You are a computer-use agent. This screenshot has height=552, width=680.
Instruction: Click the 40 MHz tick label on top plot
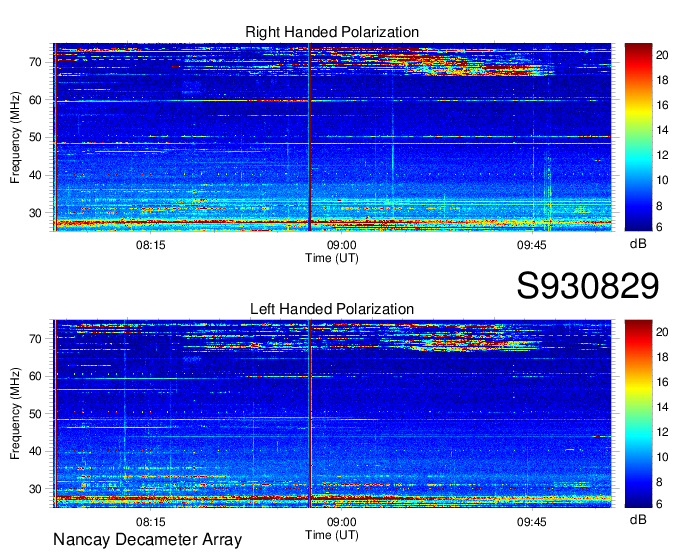[35, 176]
